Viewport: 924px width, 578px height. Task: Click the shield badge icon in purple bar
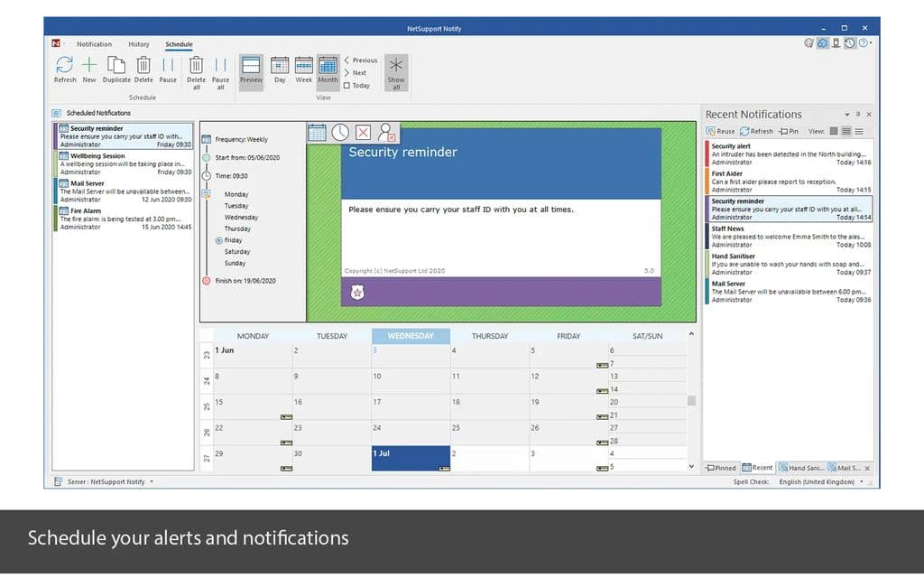tap(357, 292)
